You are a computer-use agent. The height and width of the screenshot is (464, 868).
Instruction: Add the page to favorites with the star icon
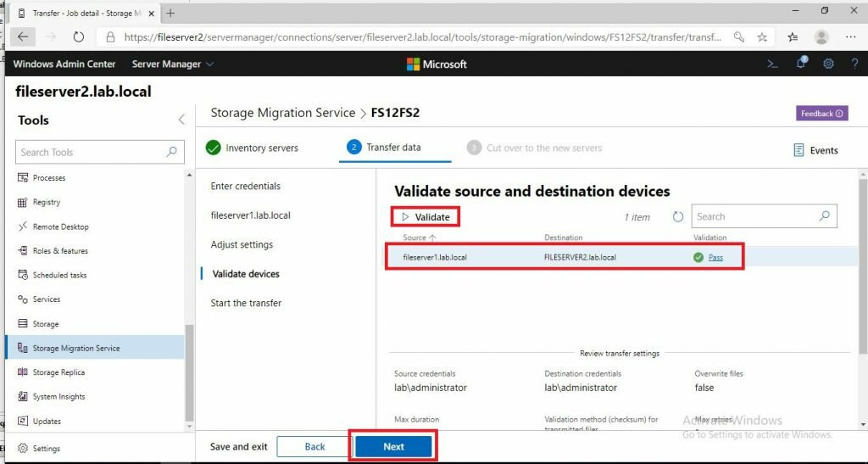(x=762, y=37)
